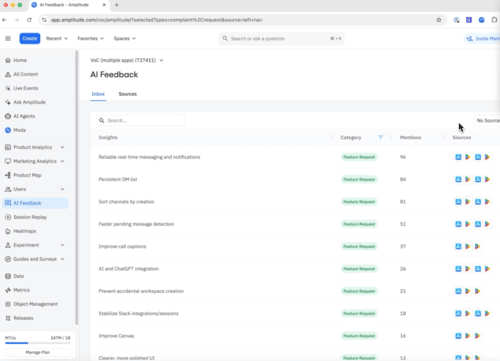
Task: Switch to the Sources tab
Action: (128, 94)
